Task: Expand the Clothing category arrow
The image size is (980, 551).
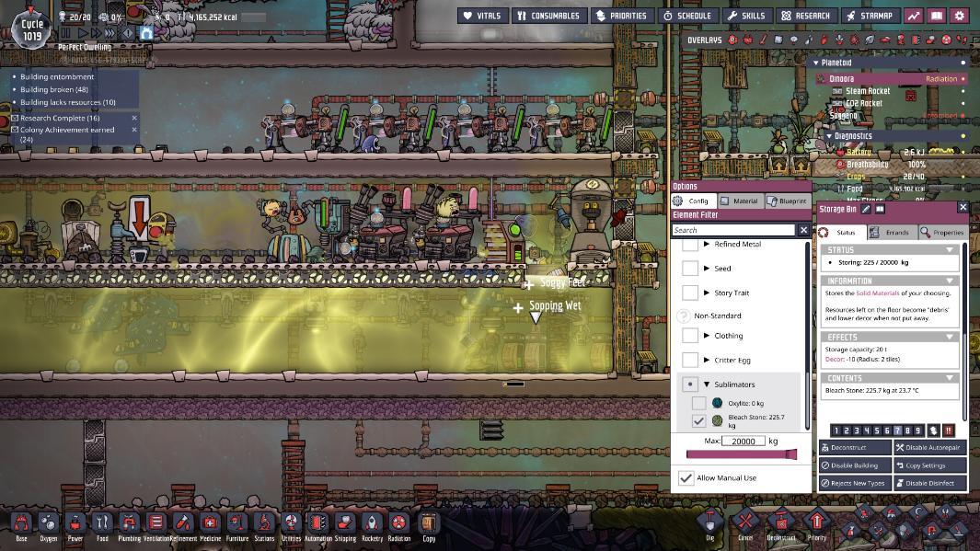Action: 707,336
